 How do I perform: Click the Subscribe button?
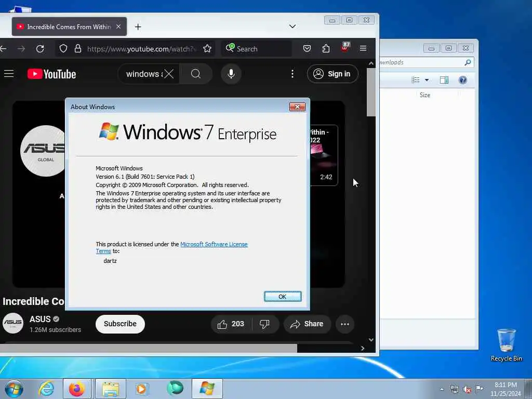(120, 324)
